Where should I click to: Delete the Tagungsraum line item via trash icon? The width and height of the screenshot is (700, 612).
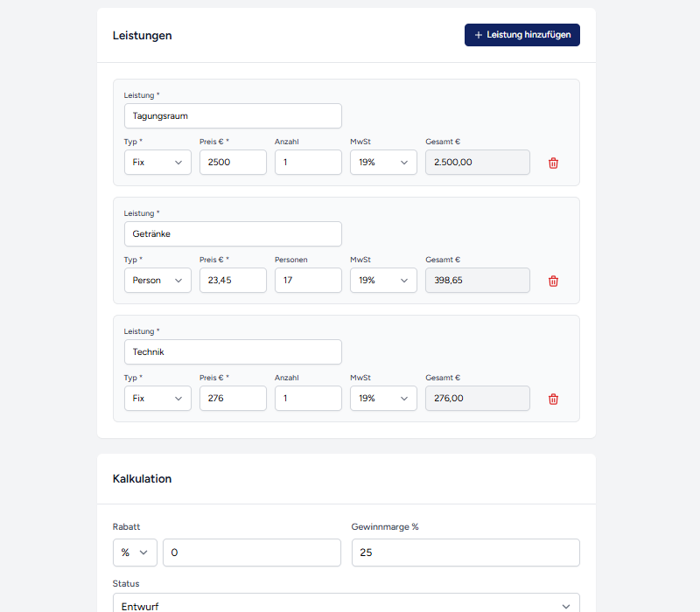tap(553, 163)
